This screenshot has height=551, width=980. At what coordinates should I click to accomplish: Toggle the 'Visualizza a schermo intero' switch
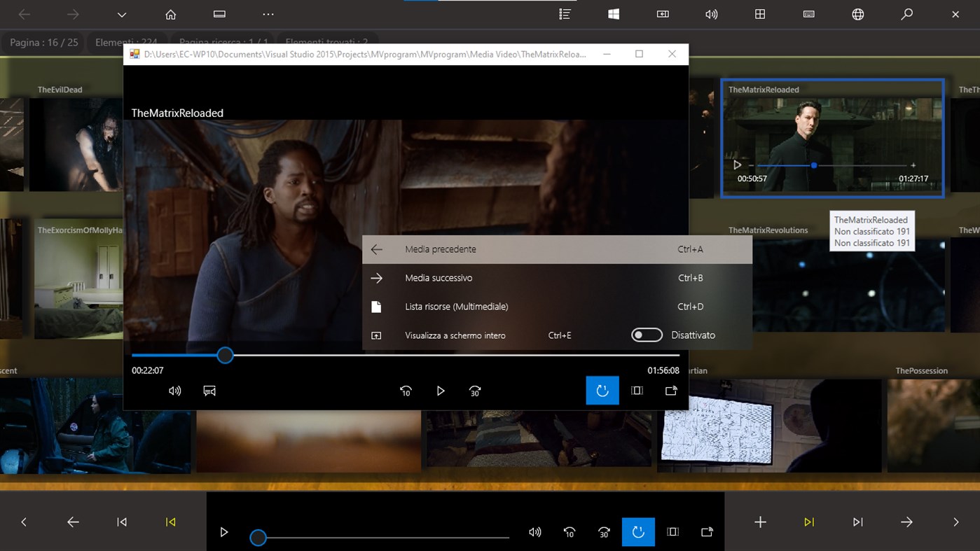point(646,335)
